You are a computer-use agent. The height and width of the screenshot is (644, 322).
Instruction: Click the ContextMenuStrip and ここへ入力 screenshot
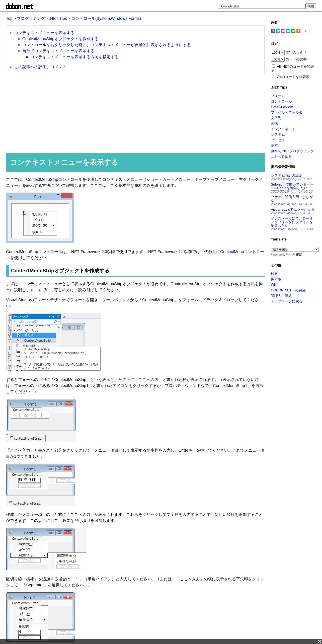pos(41,420)
